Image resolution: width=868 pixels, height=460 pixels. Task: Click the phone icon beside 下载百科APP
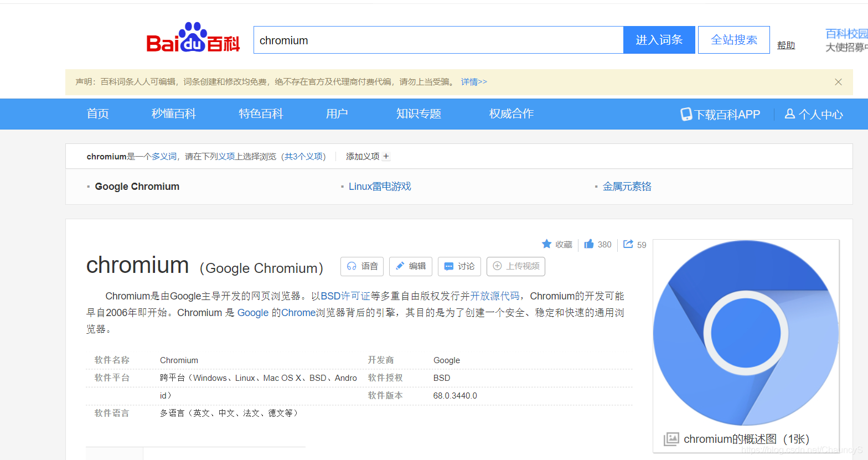(686, 114)
